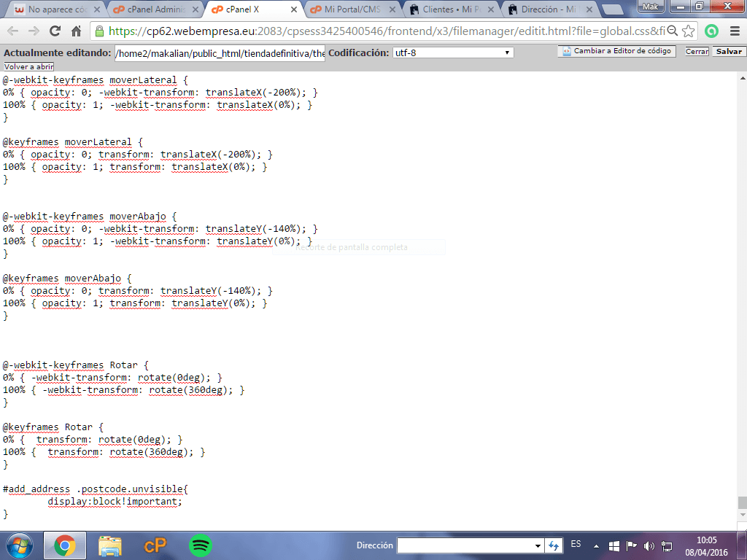Click the '@keyframes Rotar {' line
This screenshot has width=747, height=560.
coord(53,427)
